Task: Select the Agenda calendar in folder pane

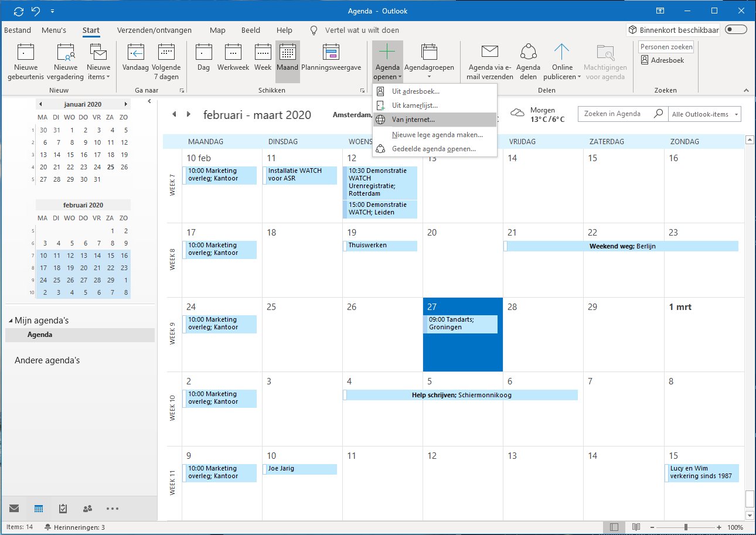Action: [80, 335]
